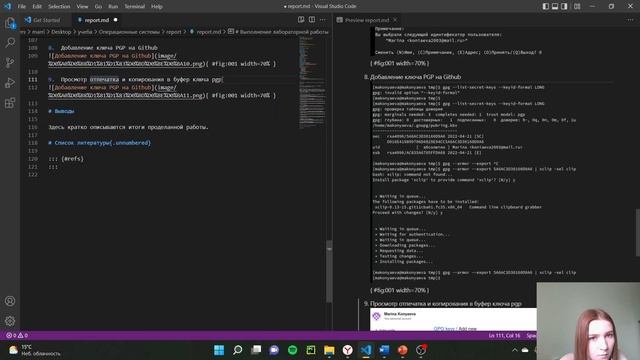Screen dimensions: 640x360
Task: Click the editor minimap
Action: click(312, 82)
